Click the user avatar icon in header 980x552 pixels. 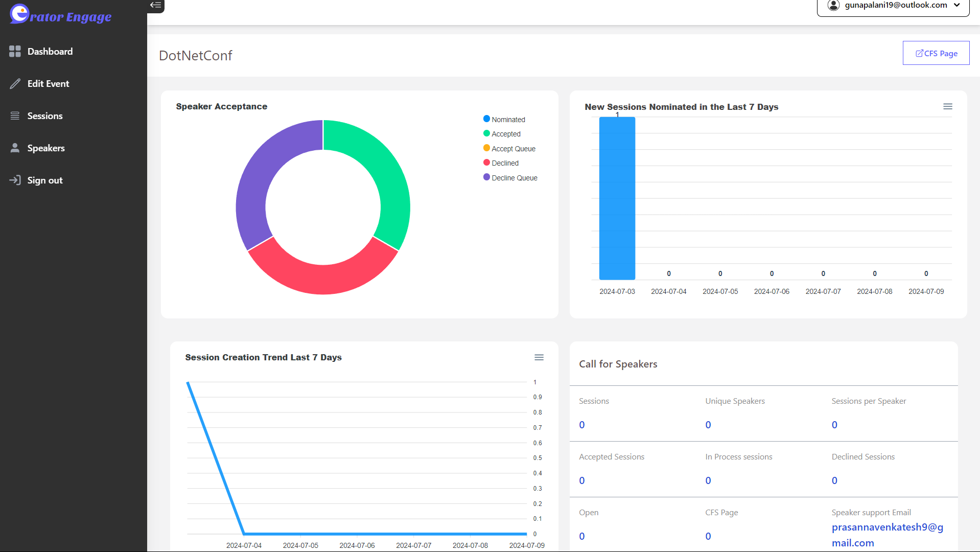click(x=833, y=5)
